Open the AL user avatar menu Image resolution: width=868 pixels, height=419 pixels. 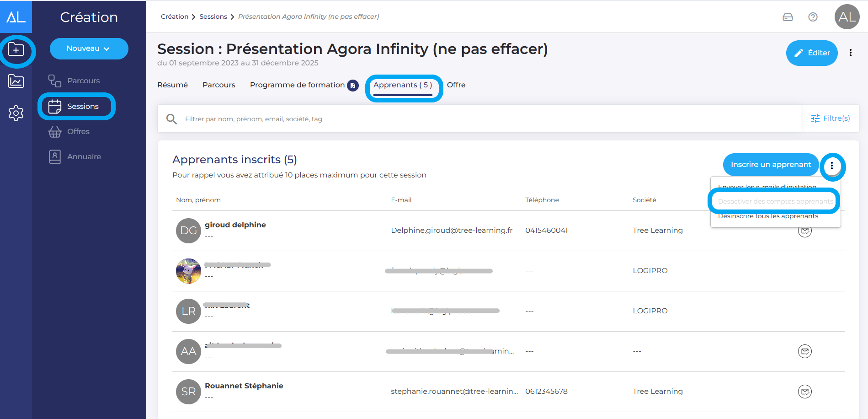[x=847, y=17]
